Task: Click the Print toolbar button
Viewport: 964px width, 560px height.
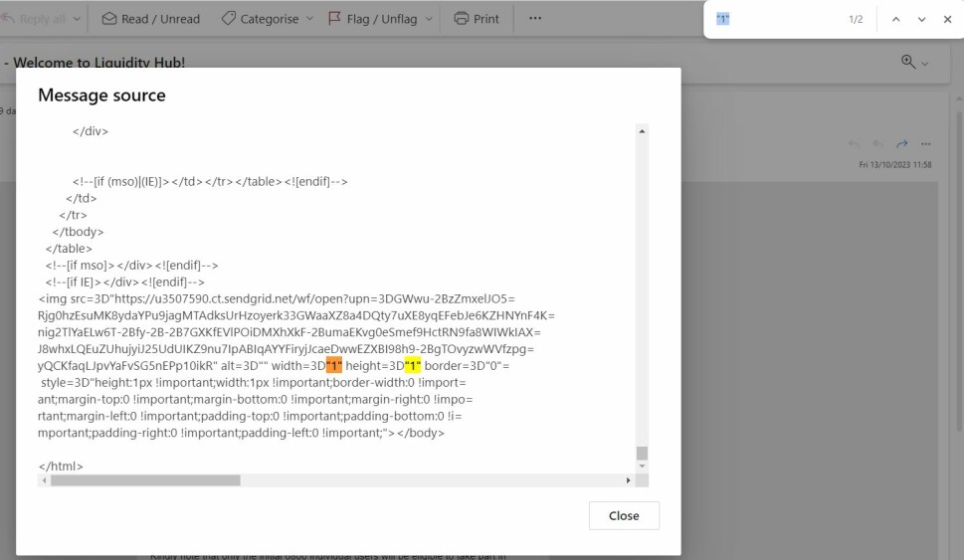Action: point(477,18)
